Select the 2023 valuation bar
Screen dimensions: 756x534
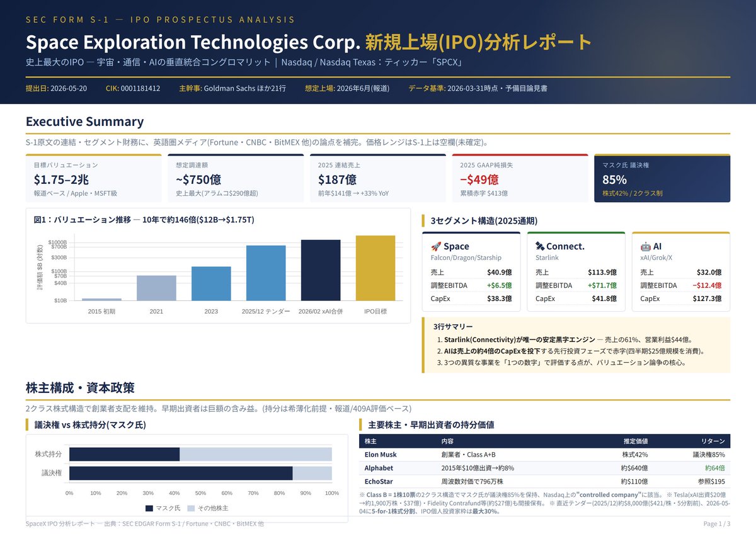pos(211,284)
